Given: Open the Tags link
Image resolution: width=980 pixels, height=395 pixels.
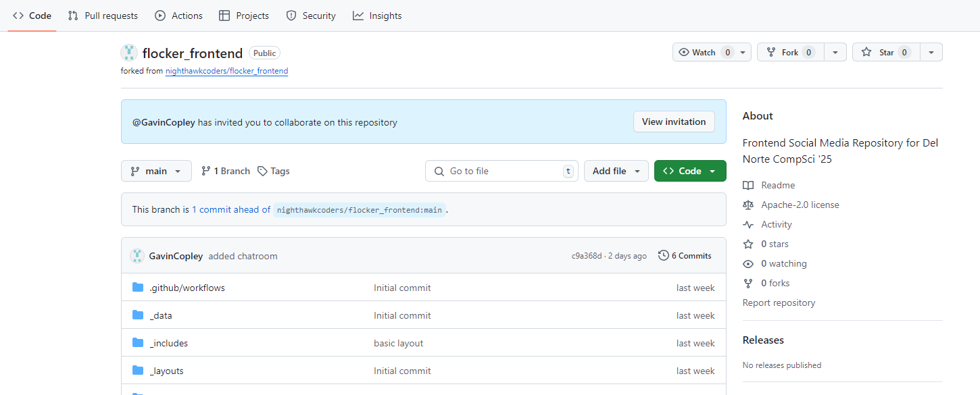Looking at the screenshot, I should (274, 171).
